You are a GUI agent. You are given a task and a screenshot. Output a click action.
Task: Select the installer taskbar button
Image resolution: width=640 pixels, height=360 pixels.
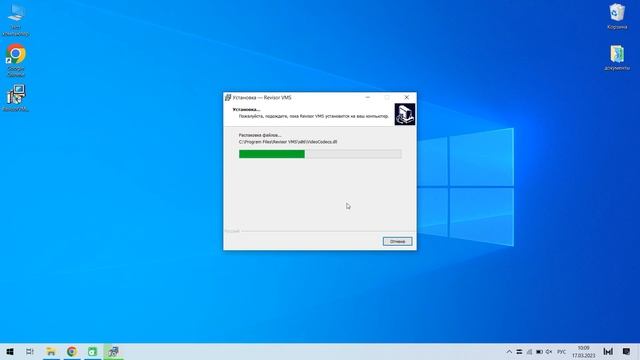[x=113, y=351]
